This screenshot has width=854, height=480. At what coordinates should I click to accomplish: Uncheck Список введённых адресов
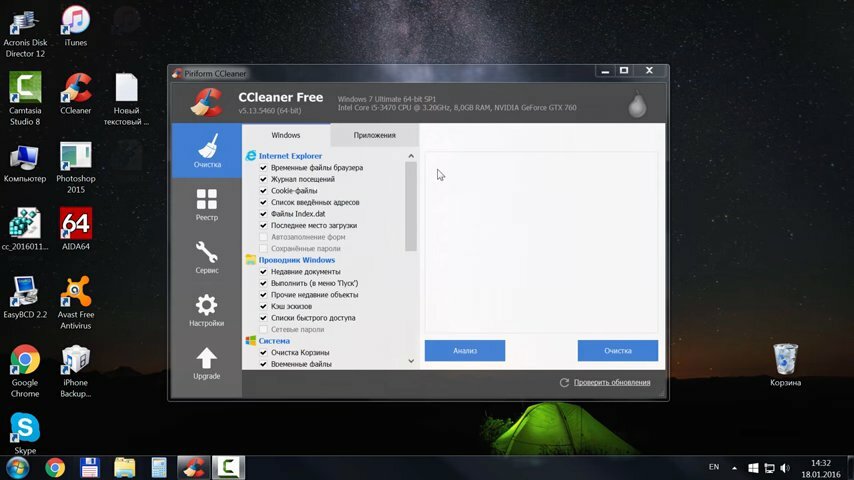click(x=263, y=202)
